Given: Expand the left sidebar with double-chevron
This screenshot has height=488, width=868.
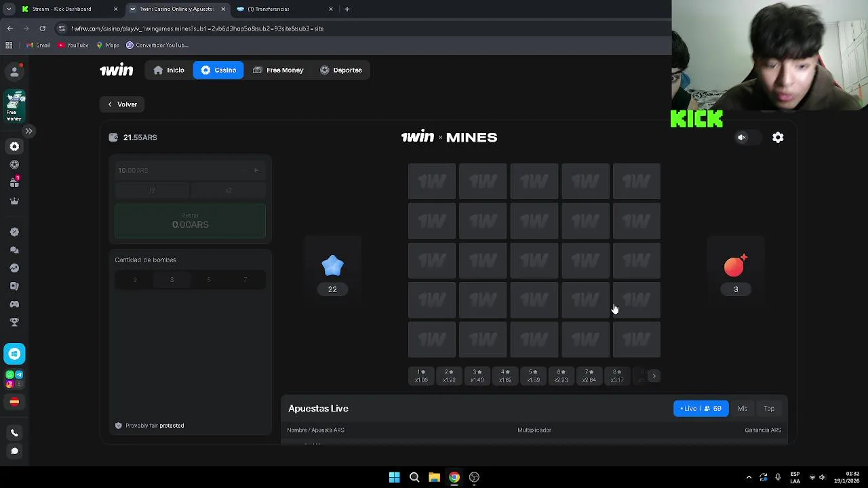Looking at the screenshot, I should [28, 131].
